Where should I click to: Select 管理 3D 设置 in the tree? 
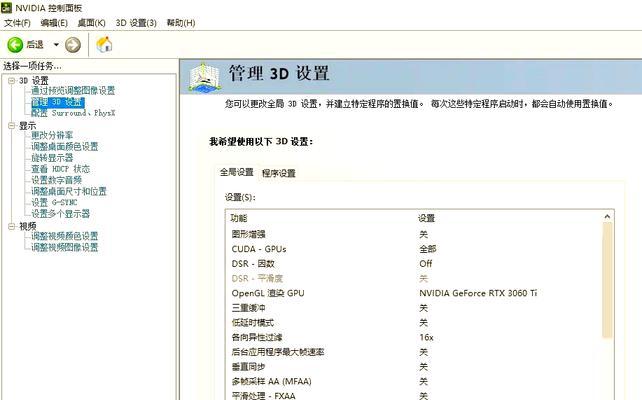(58, 102)
